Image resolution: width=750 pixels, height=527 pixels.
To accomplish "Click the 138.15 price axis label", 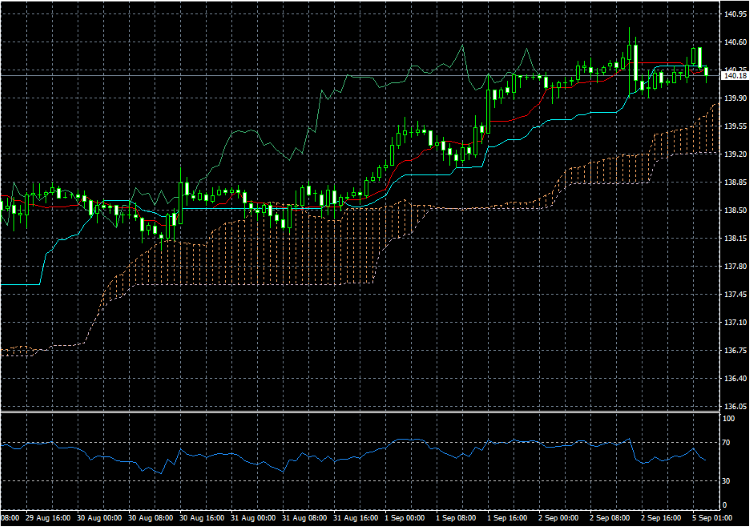I will (x=735, y=238).
